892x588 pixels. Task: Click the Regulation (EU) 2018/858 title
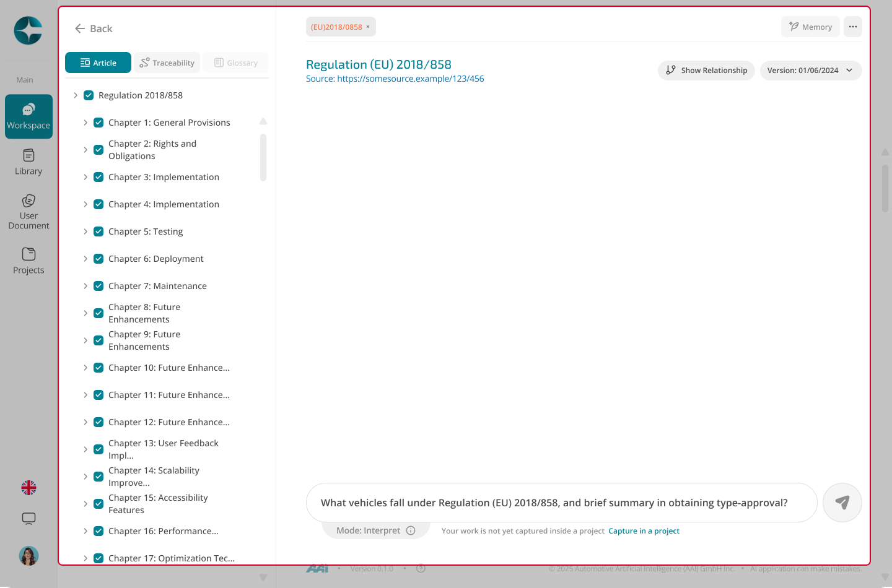tap(378, 64)
